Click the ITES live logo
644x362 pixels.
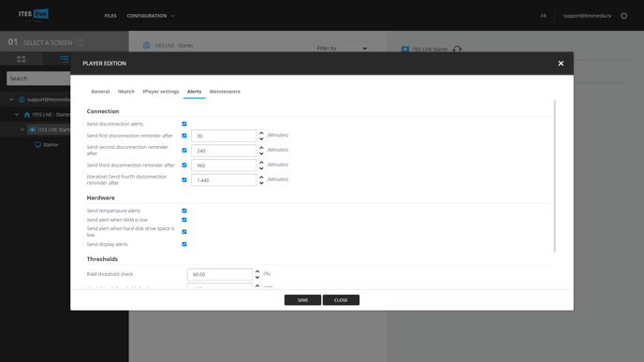[x=34, y=14]
